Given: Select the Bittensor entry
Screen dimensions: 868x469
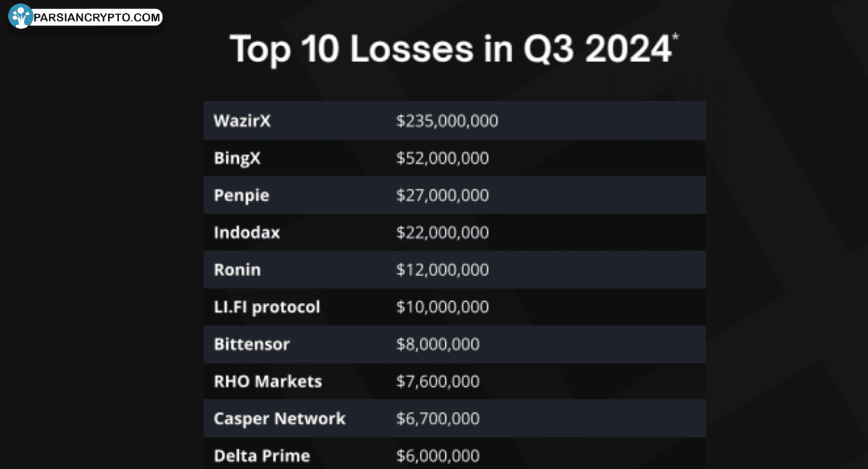Looking at the screenshot, I should [251, 344].
